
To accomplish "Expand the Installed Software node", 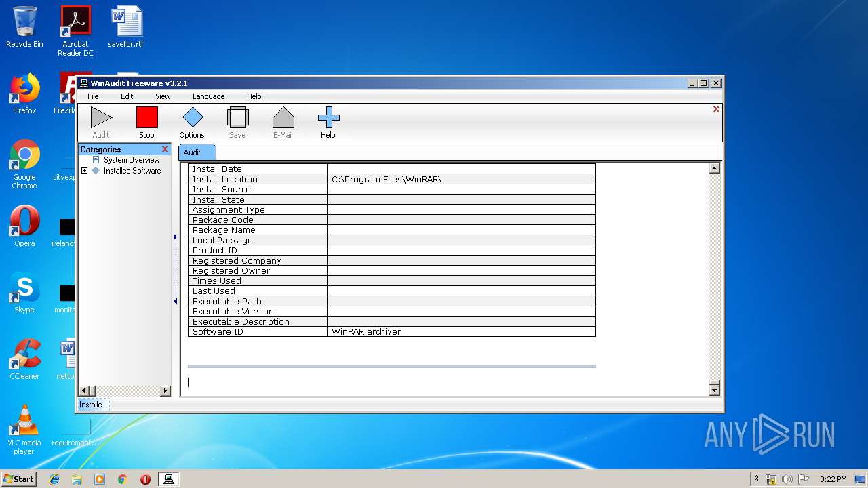I will pos(84,171).
